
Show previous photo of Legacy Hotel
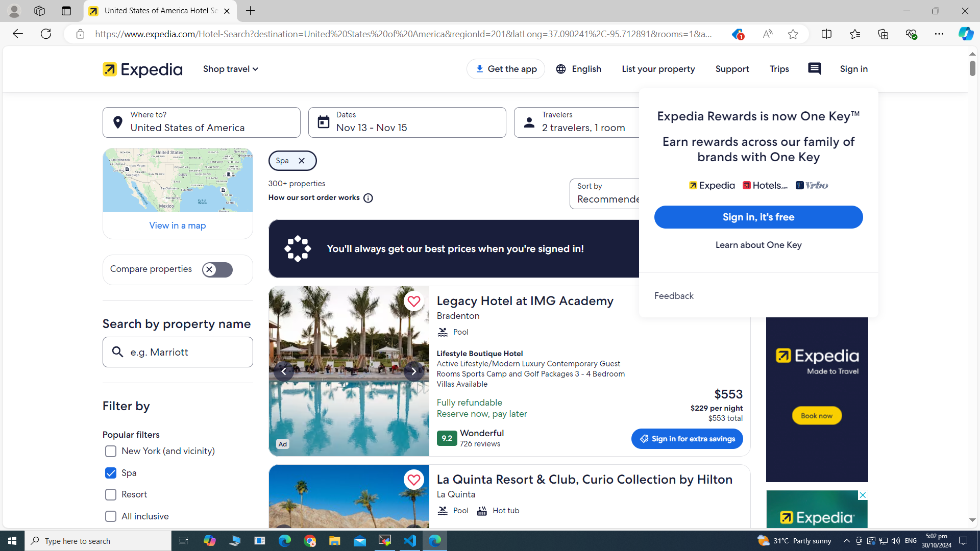point(284,371)
